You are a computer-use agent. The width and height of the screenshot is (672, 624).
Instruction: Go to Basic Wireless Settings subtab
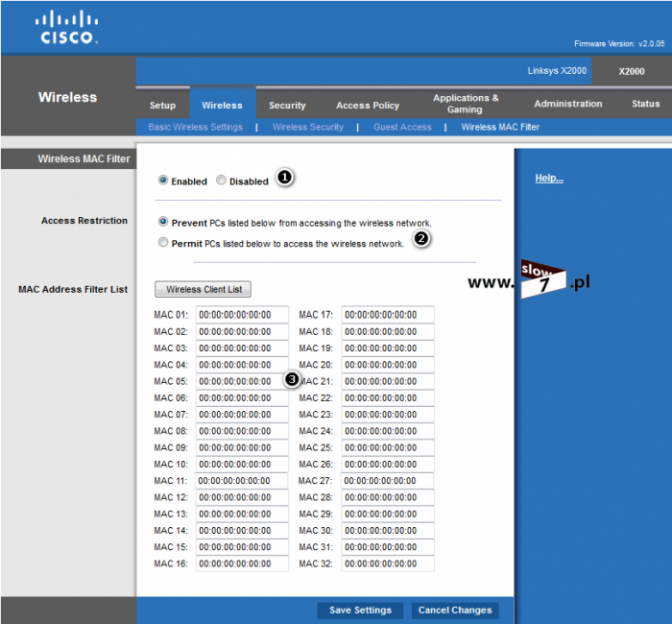[x=196, y=127]
